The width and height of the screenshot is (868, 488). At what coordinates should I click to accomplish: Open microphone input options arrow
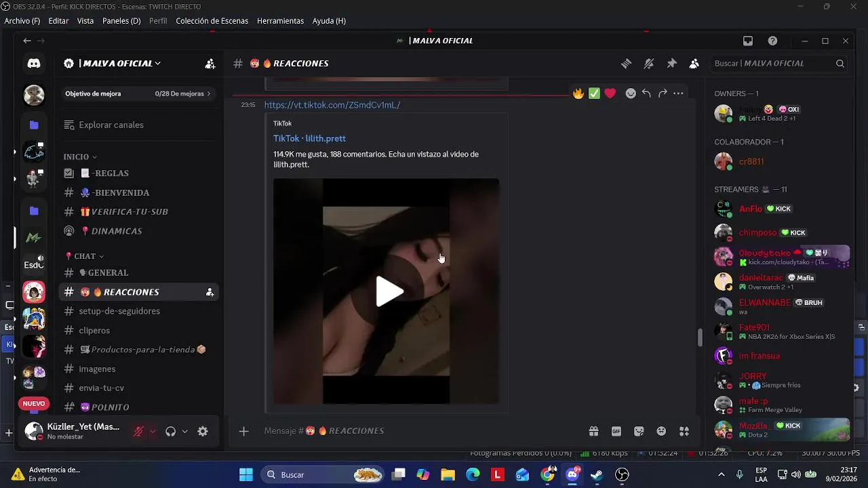[153, 431]
